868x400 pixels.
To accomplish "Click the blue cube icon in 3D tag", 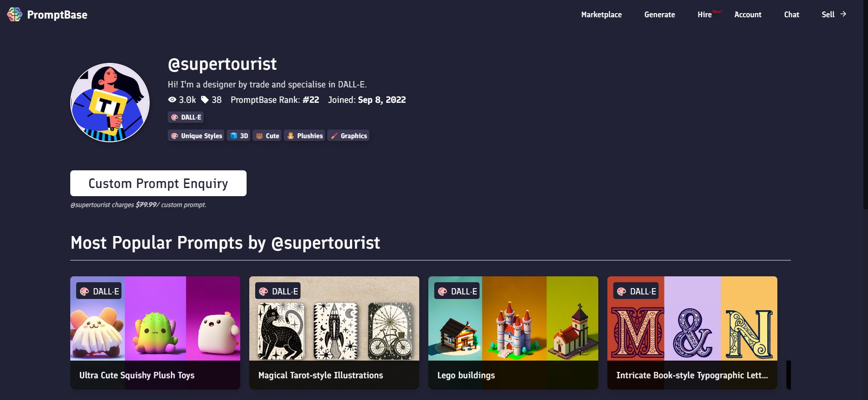I will tap(233, 136).
